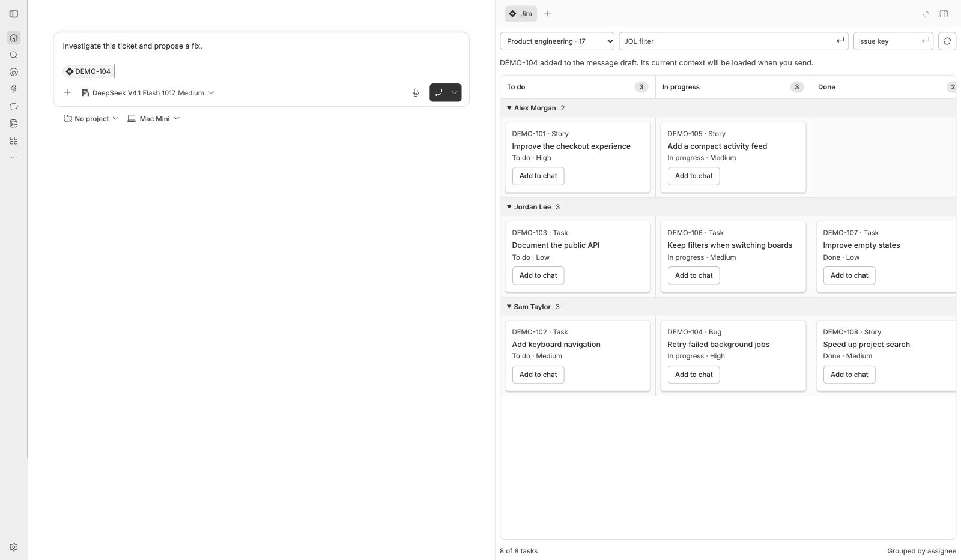The width and height of the screenshot is (961, 560).
Task: Send the message with the dark send button
Action: 439,92
